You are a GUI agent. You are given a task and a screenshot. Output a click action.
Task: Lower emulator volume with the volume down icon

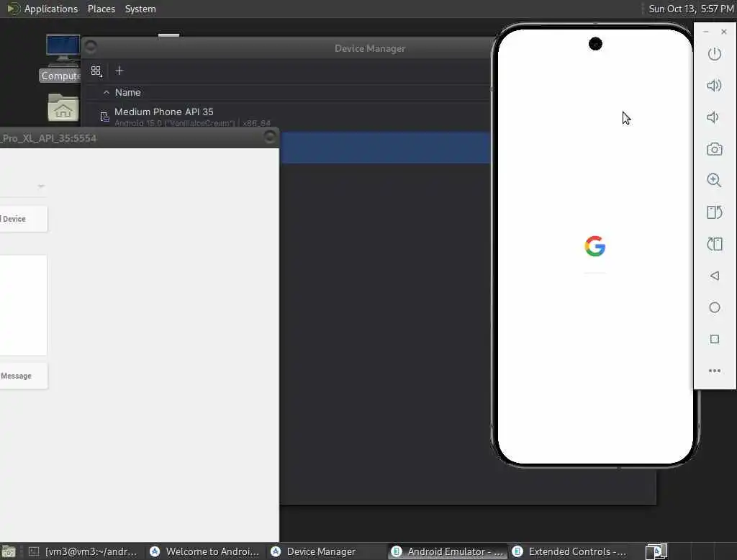click(713, 117)
